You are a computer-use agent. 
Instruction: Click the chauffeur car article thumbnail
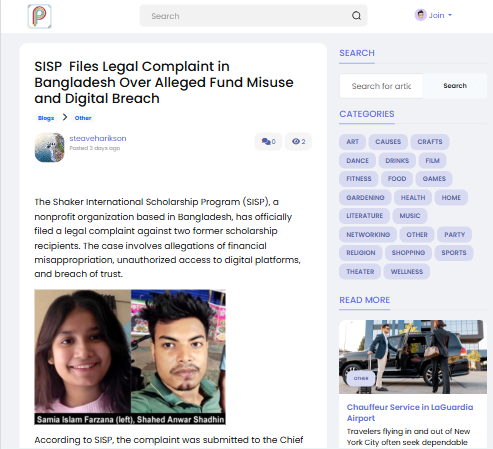click(x=413, y=357)
